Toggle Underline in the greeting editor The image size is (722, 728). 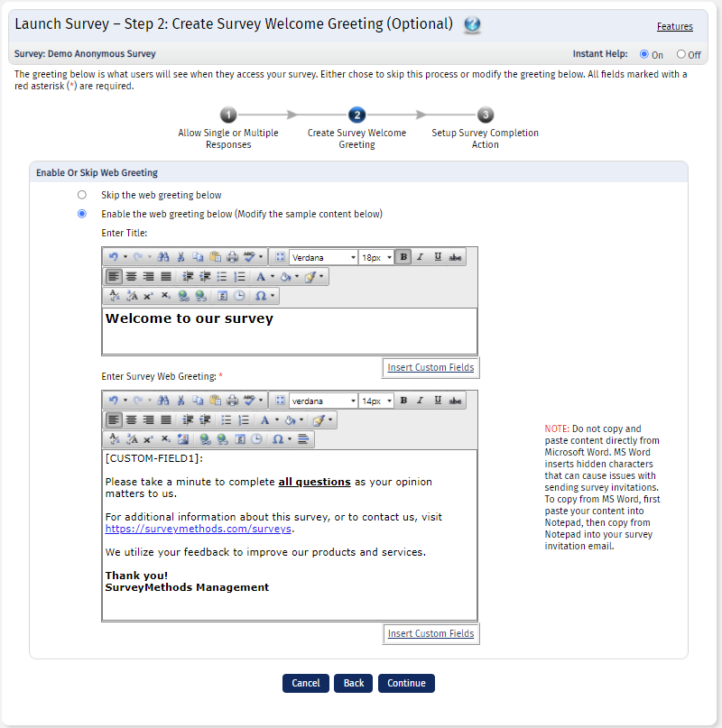[438, 401]
